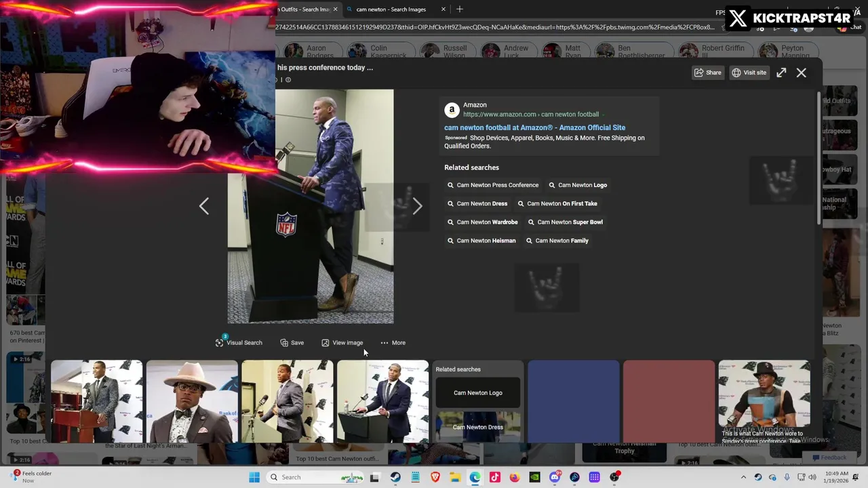Open the Notepad icon on the taskbar

416,477
